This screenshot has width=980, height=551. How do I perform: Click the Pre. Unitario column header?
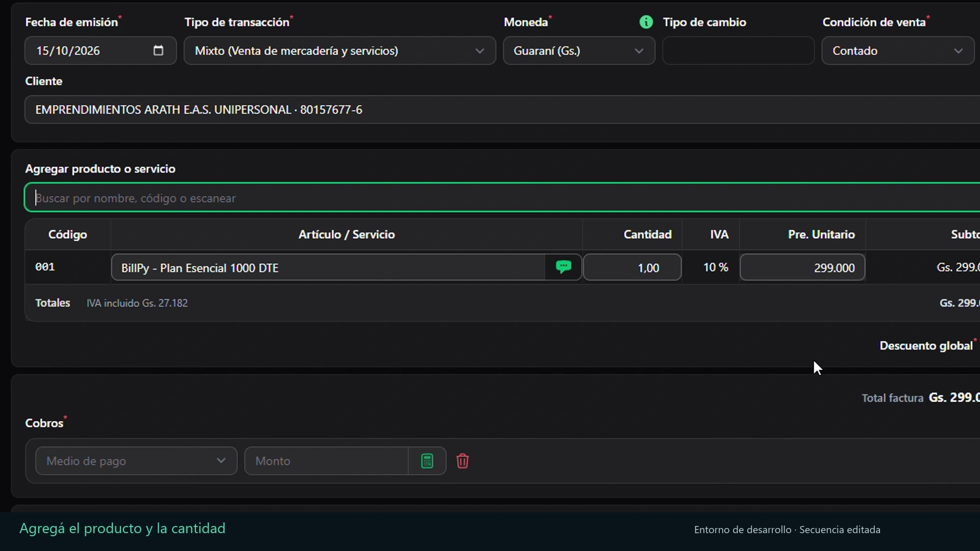point(821,235)
